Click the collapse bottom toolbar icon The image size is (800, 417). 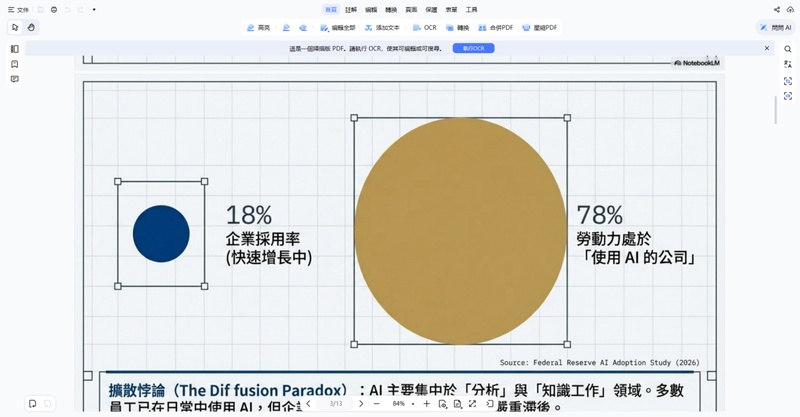[490, 404]
